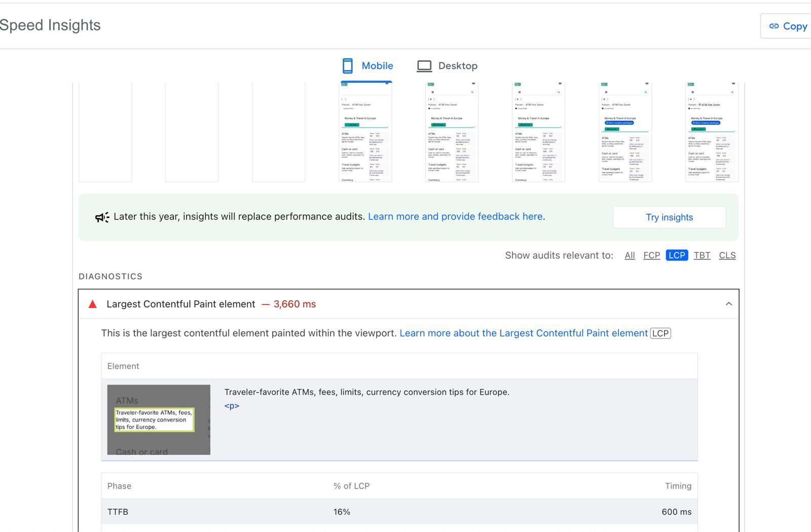Viewport: 811px width, 532px height.
Task: Click the 600 ms timing cell
Action: 676,512
